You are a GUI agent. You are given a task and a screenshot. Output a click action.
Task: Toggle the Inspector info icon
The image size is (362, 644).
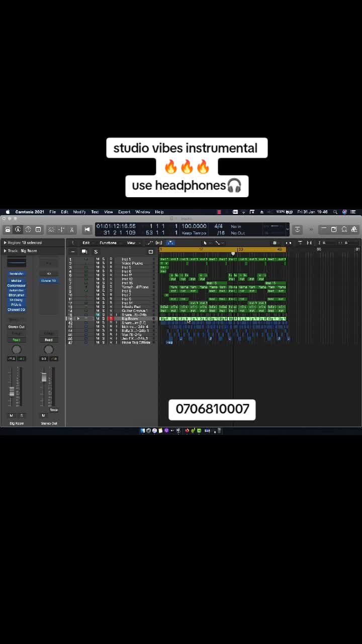18,229
